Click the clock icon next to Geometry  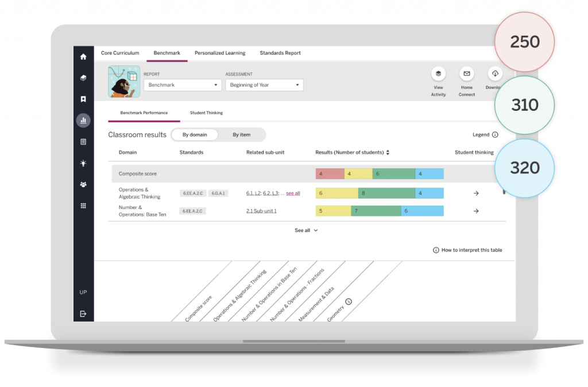(x=349, y=301)
